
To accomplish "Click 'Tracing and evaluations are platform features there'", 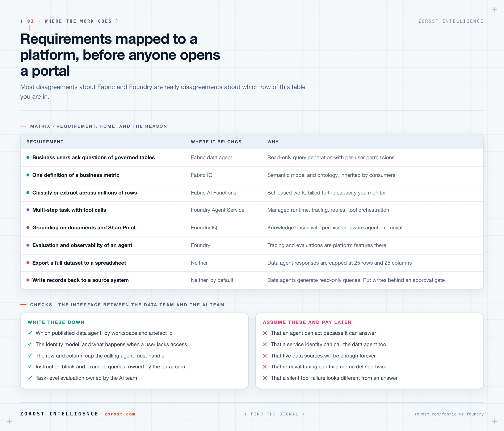I will 327,245.
